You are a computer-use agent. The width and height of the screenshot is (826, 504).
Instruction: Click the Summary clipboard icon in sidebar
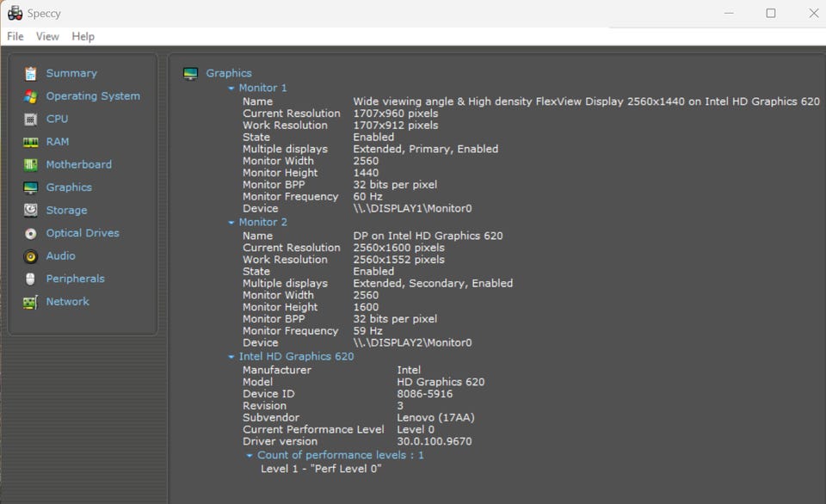coord(31,73)
